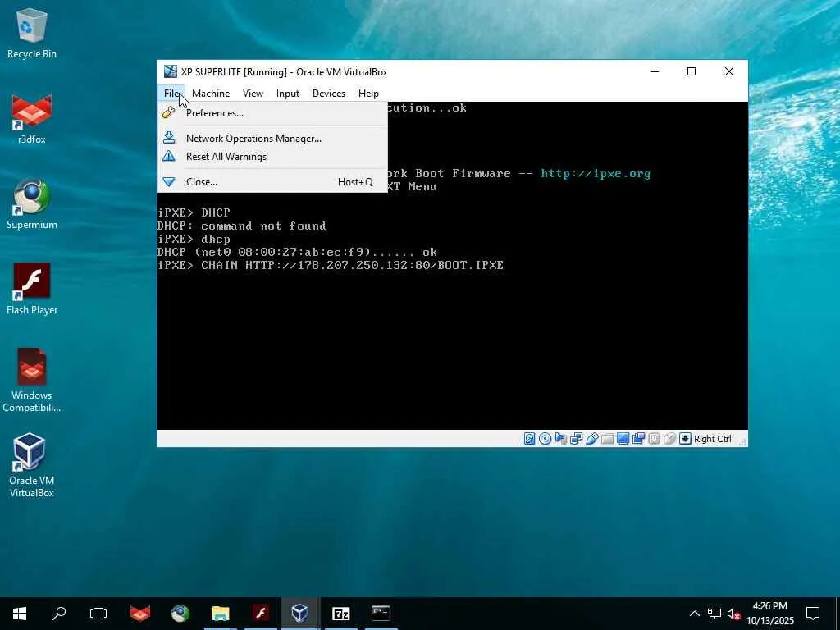Screen dimensions: 840x630
Task: Switch to Command Prompt on the taskbar
Action: (x=381, y=614)
